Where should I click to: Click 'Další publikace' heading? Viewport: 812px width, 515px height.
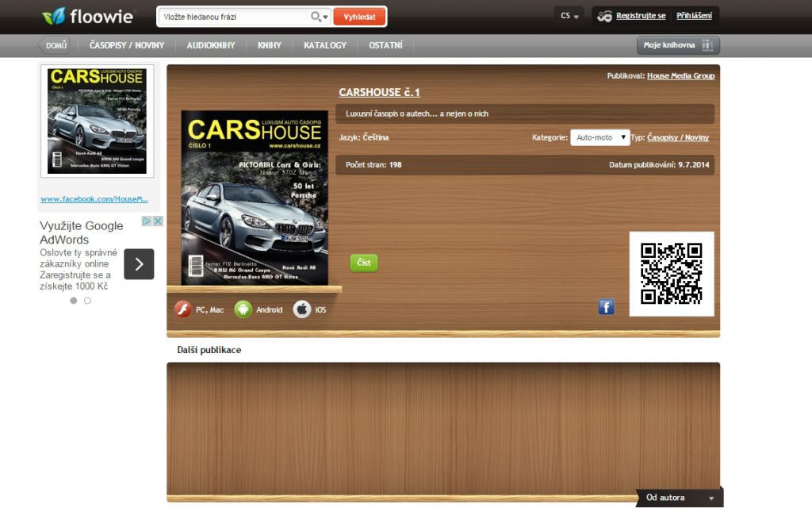point(209,350)
